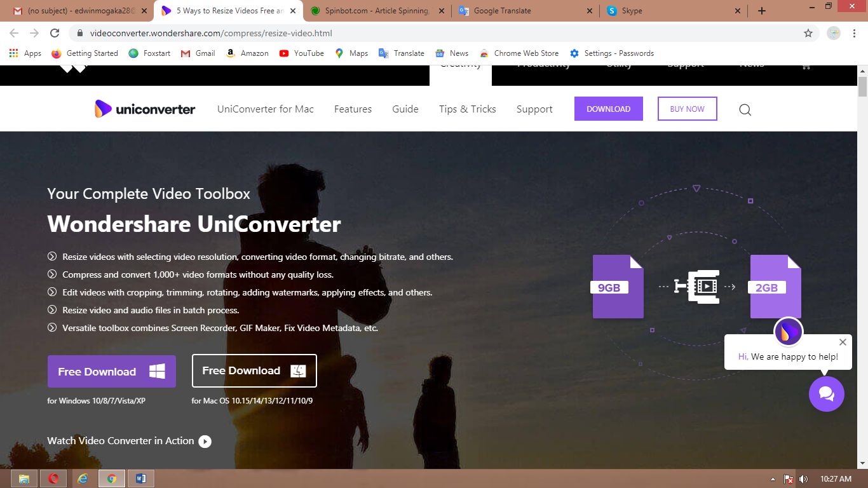
Task: Open Microsoft Word from the taskbar
Action: coord(140,478)
